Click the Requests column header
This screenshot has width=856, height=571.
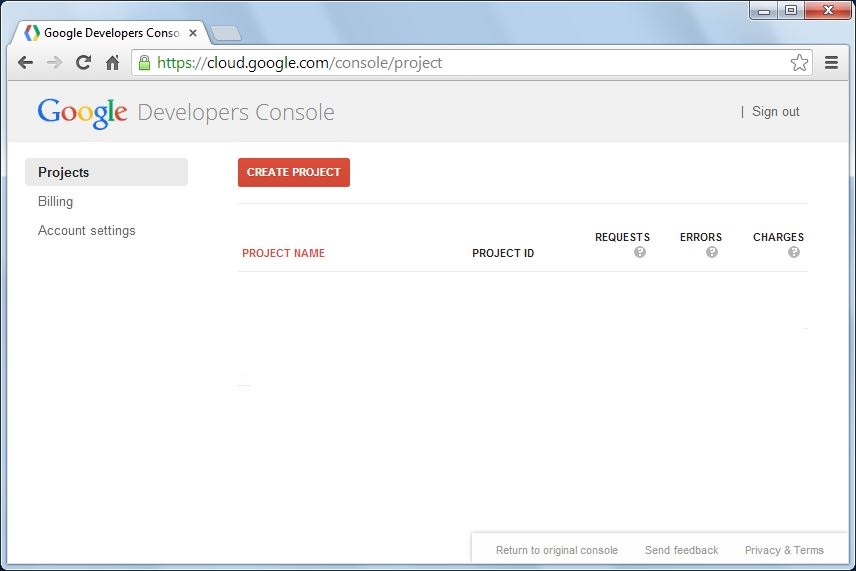(622, 237)
